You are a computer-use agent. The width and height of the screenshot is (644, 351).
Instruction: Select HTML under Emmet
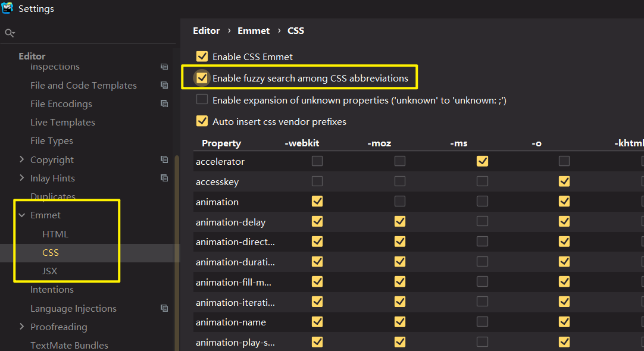pyautogui.click(x=55, y=234)
